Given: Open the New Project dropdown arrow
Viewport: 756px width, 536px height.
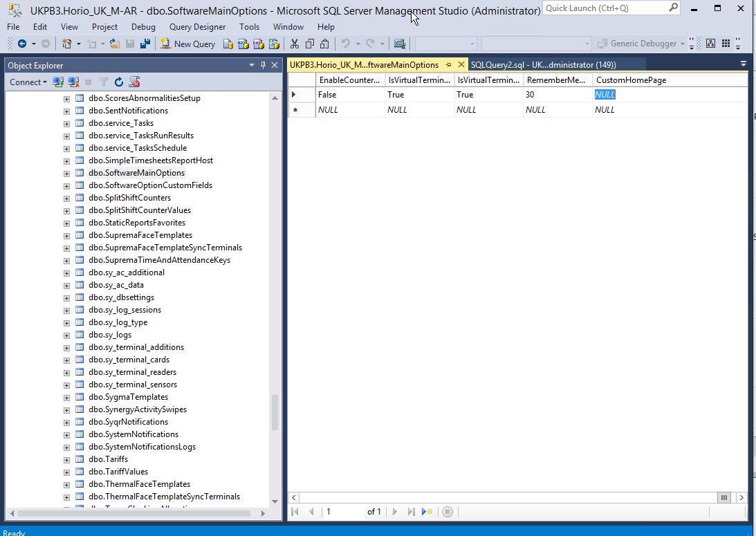Looking at the screenshot, I should click(79, 44).
